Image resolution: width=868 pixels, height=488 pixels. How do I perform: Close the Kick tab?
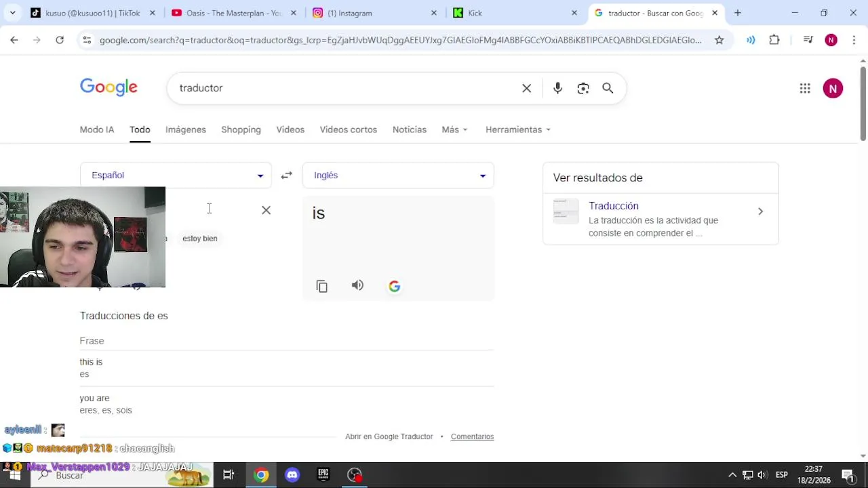click(x=574, y=13)
